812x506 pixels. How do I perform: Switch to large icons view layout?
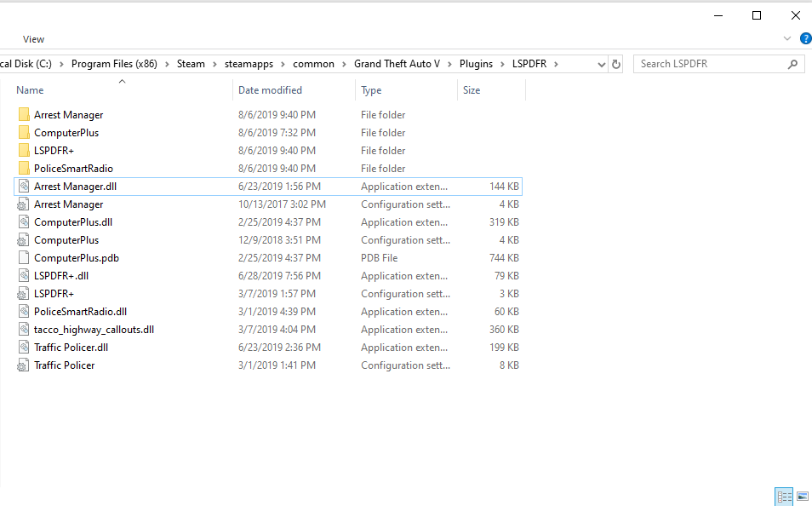(x=803, y=496)
